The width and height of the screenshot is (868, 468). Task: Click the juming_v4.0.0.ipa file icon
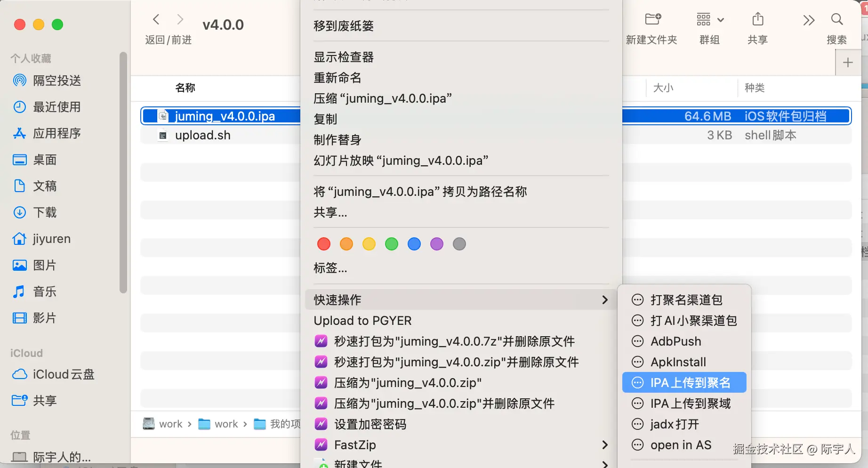click(163, 116)
